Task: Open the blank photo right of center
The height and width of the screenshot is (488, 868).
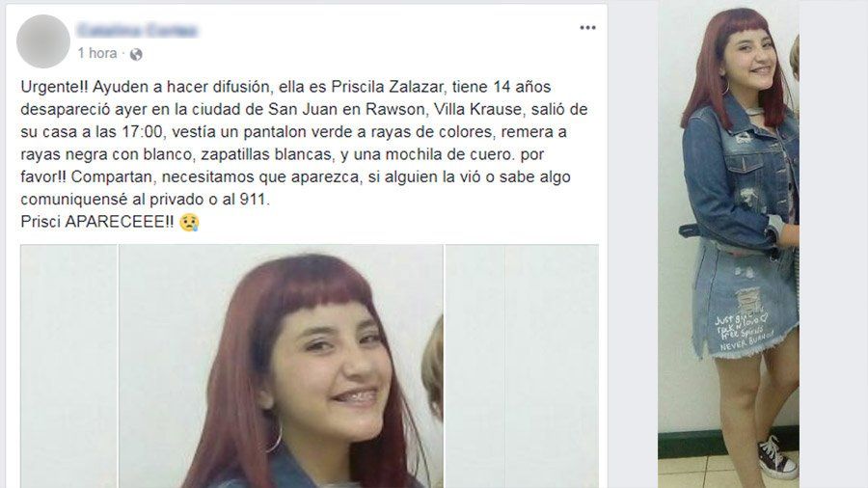Action: point(522,366)
